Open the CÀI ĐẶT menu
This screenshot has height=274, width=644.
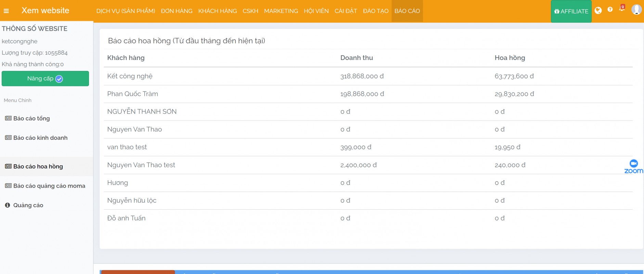pyautogui.click(x=346, y=11)
